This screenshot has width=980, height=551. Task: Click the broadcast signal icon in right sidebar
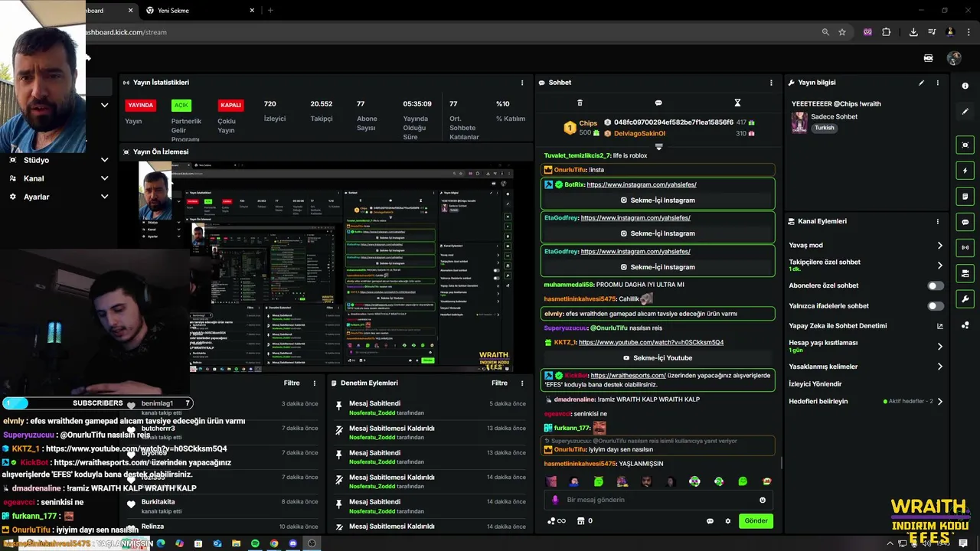(965, 247)
